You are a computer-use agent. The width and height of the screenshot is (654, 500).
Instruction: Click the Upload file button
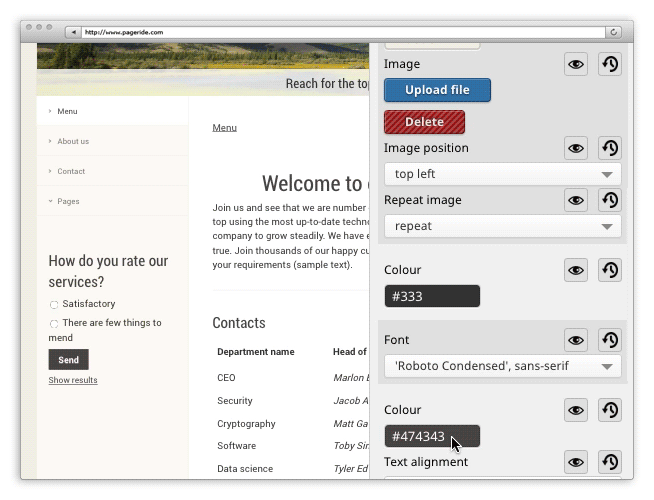pyautogui.click(x=437, y=90)
